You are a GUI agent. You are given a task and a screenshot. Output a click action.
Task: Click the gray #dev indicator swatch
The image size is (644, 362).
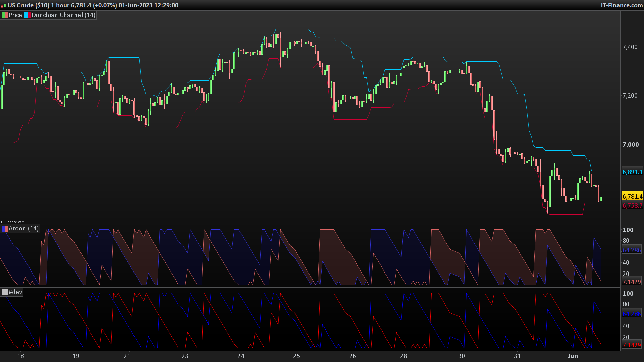point(5,292)
